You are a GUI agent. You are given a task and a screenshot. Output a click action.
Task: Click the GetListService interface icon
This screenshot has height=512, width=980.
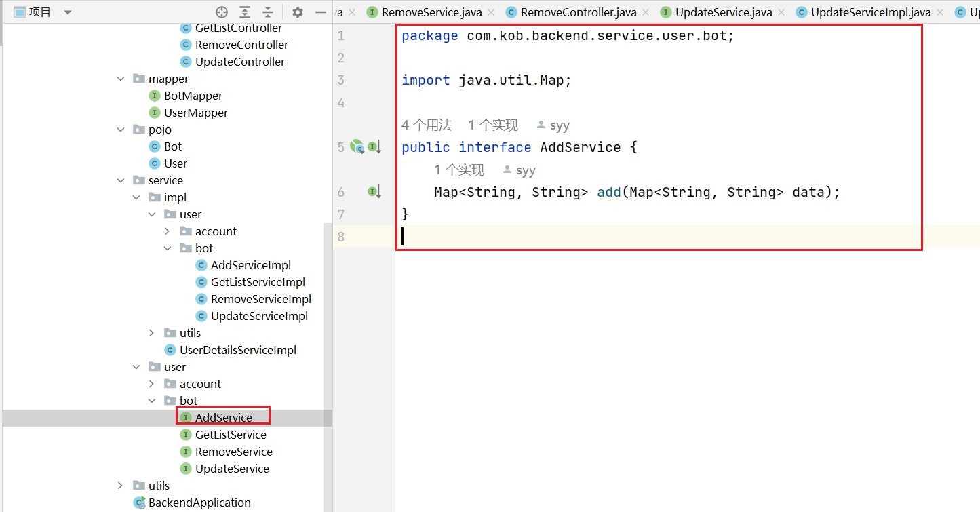(186, 435)
